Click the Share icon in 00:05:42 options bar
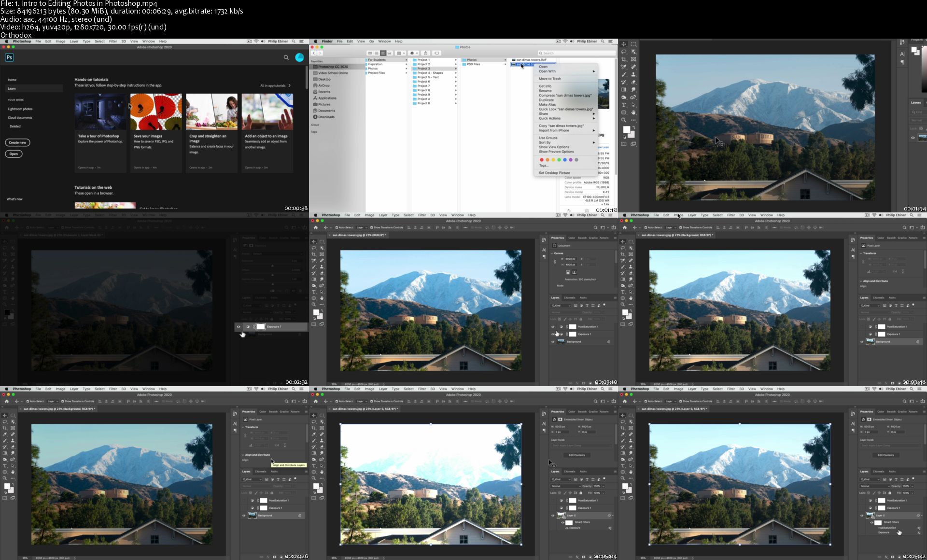Screen dimensions: 927x560 [923, 401]
